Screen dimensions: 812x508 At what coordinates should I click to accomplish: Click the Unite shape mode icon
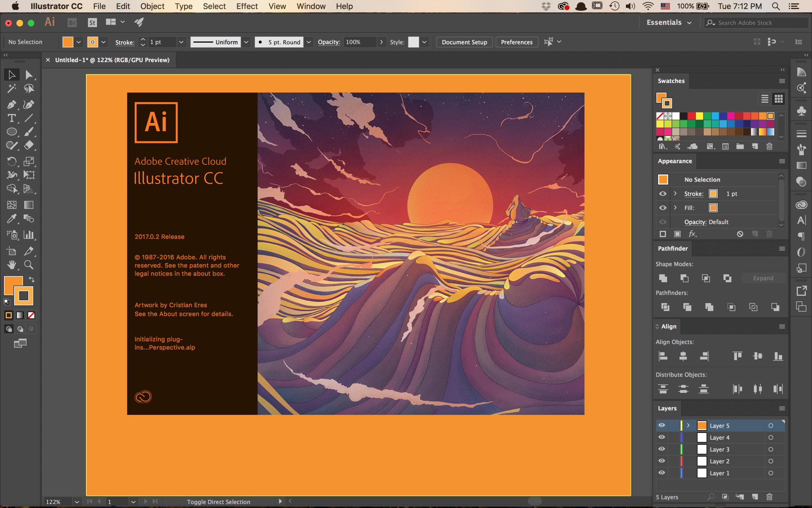pos(663,278)
